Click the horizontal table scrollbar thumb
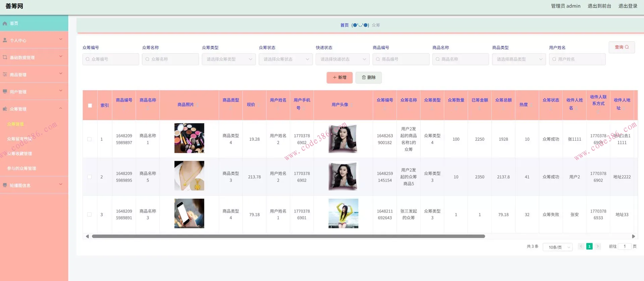 (288, 236)
